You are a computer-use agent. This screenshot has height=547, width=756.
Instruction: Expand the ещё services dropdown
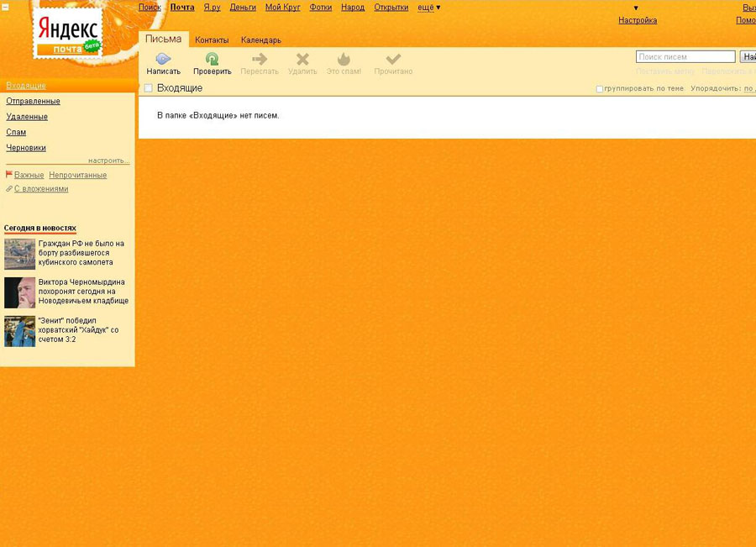click(428, 8)
